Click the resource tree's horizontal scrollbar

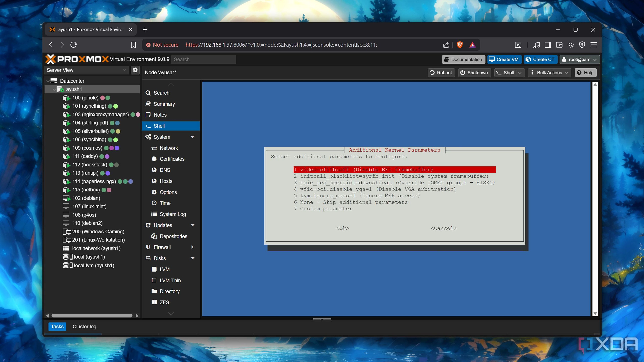coord(92,316)
